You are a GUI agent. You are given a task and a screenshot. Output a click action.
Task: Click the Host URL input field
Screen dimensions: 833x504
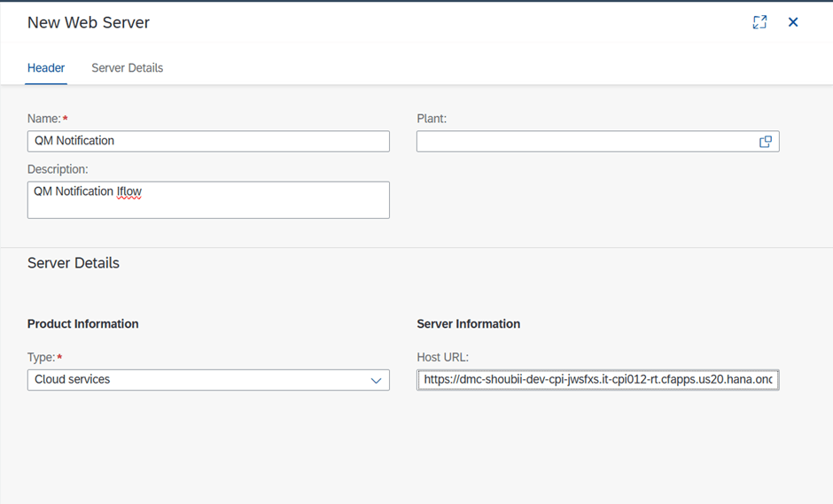(597, 380)
